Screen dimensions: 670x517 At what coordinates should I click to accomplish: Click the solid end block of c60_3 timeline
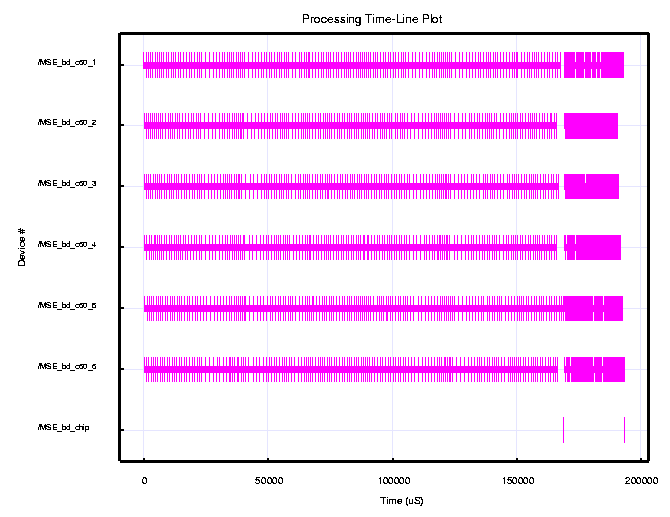592,186
